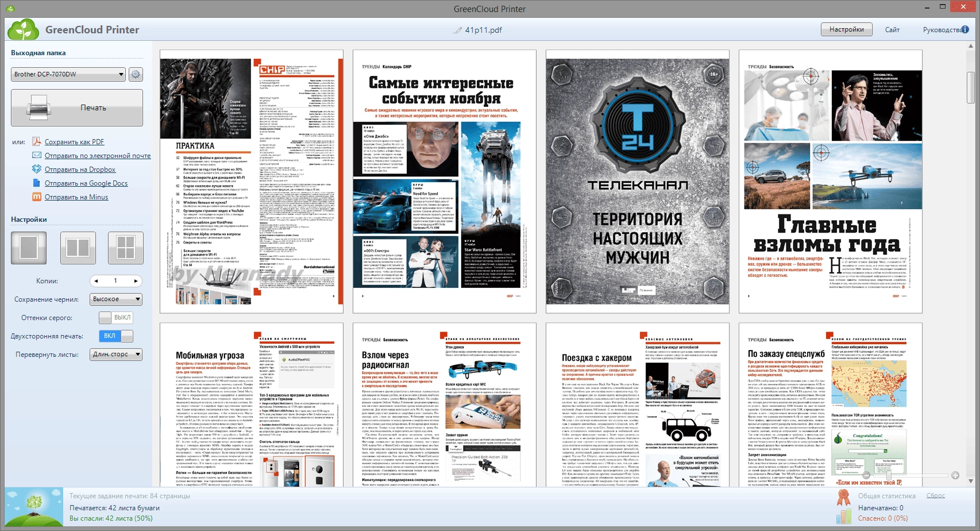Click the title bar app icon
Viewport: 980px width, 531px height.
[10, 9]
